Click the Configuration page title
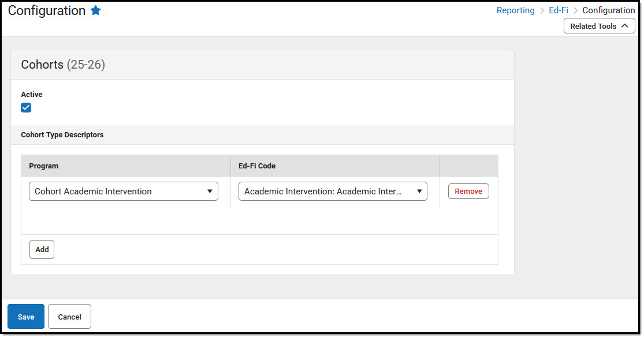 [47, 10]
